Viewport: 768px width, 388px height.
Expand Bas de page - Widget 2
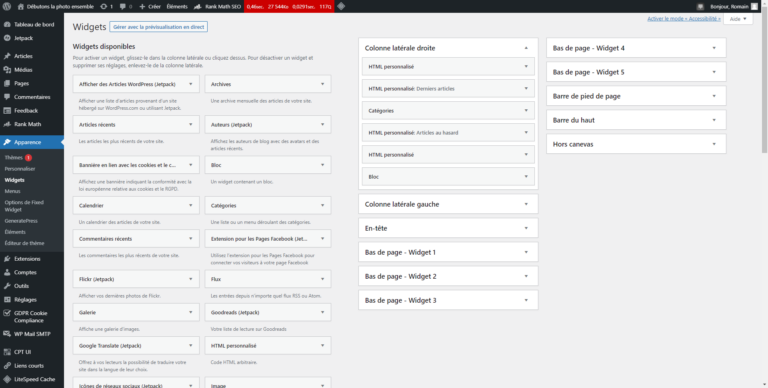526,276
